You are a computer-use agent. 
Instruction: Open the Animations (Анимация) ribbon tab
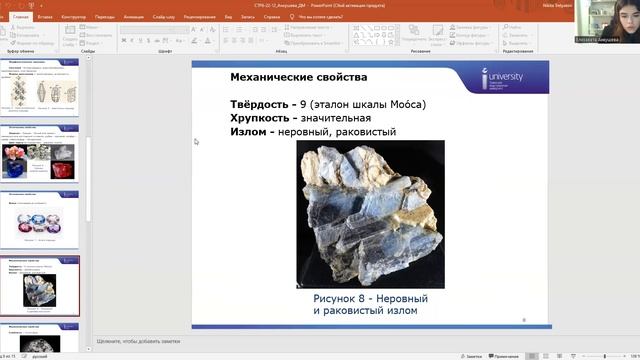[x=133, y=17]
